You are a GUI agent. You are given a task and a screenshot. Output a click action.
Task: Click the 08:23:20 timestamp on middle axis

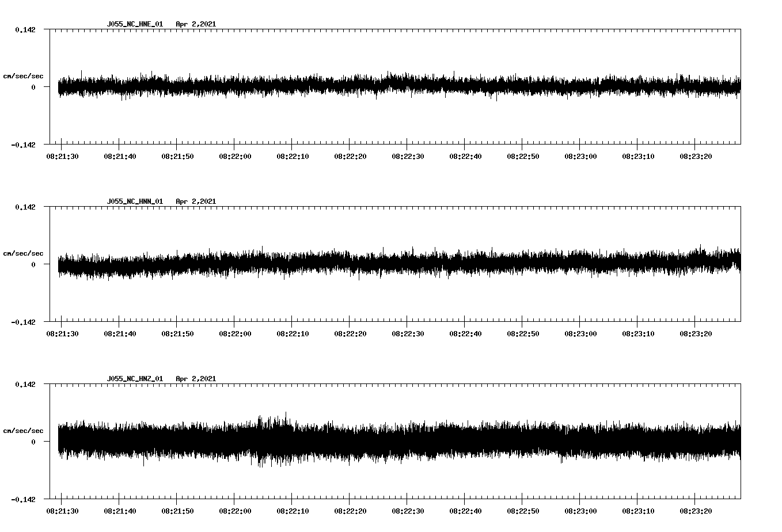coord(696,332)
